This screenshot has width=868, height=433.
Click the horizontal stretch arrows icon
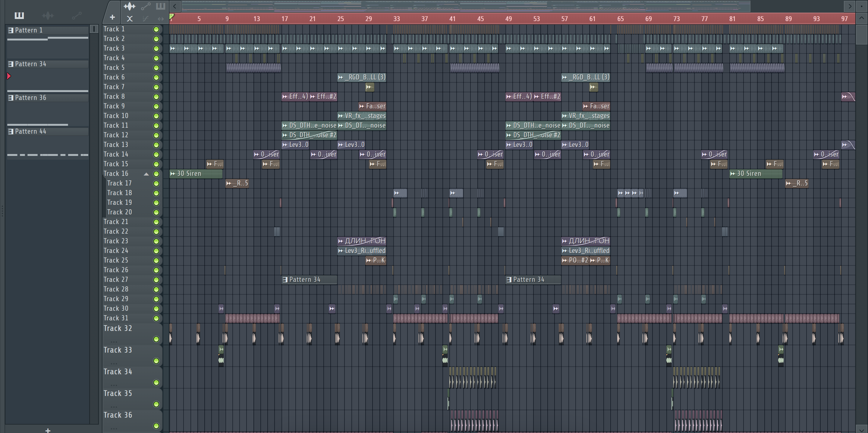click(161, 19)
